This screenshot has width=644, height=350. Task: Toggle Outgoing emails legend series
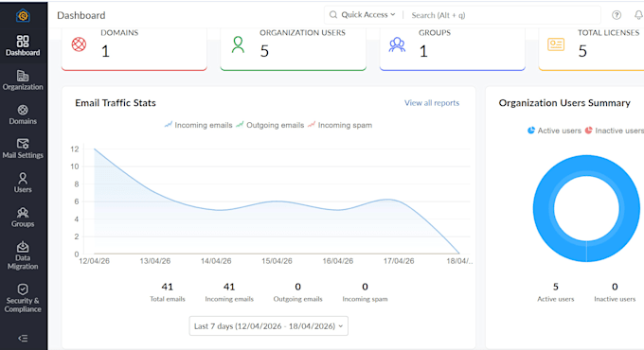coord(270,125)
